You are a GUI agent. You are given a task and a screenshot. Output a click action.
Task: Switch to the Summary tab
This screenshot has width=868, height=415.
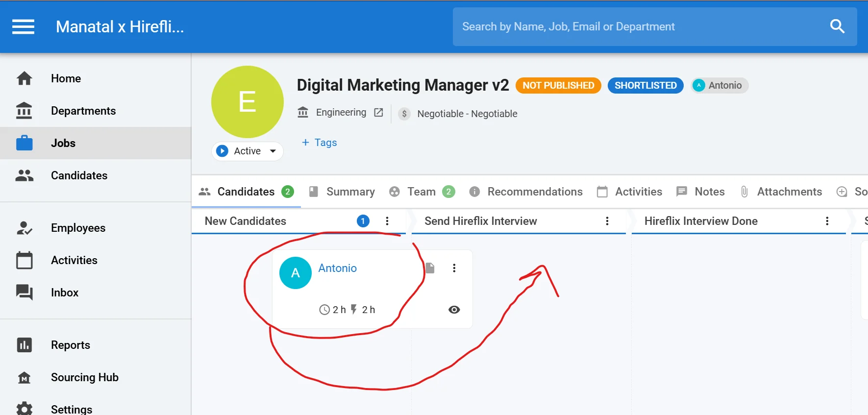pyautogui.click(x=342, y=192)
